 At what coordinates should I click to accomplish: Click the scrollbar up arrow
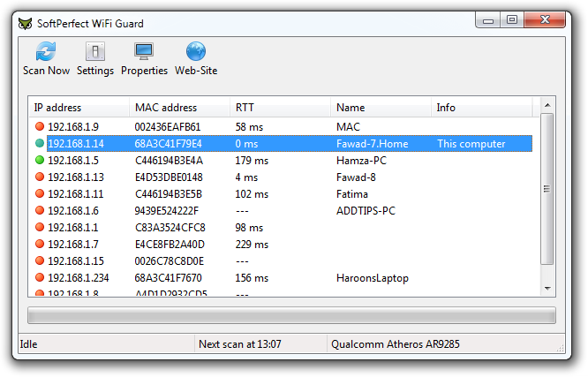(x=547, y=105)
